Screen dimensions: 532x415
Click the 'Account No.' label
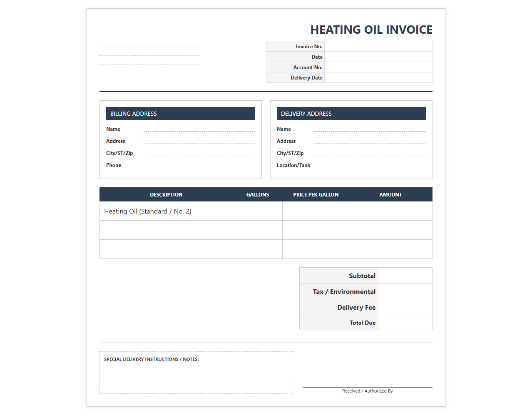308,67
